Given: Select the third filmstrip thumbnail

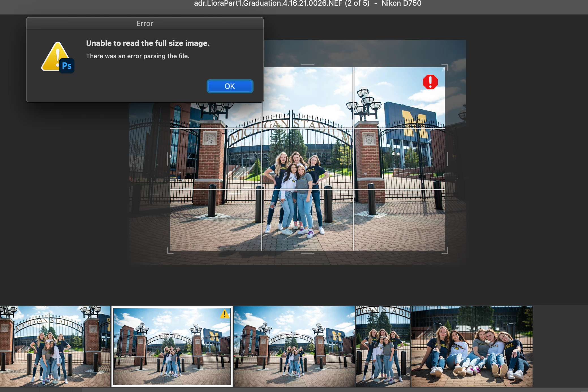Looking at the screenshot, I should click(x=294, y=346).
